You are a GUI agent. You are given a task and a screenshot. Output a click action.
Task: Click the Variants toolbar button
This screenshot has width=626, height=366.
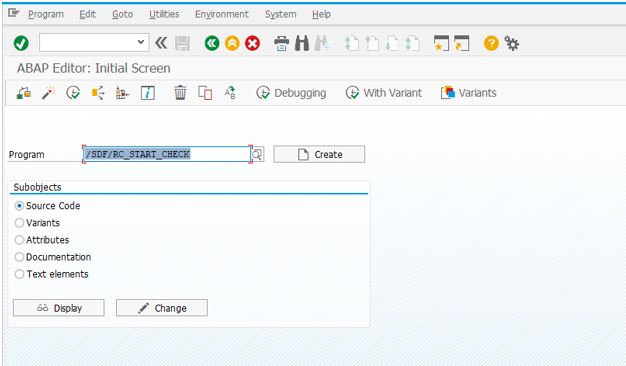(469, 93)
